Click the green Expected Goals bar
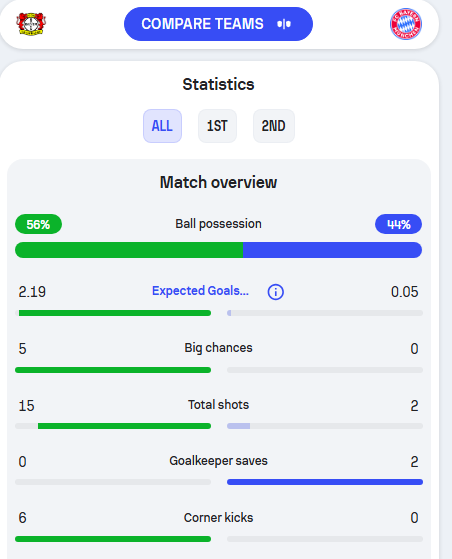The image size is (452, 559). pos(115,313)
